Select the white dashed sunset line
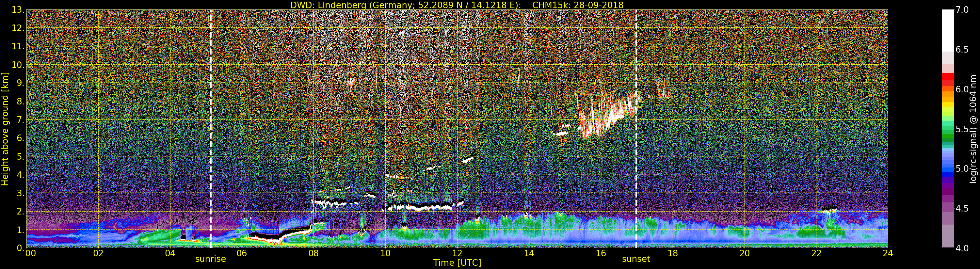 tap(636, 129)
